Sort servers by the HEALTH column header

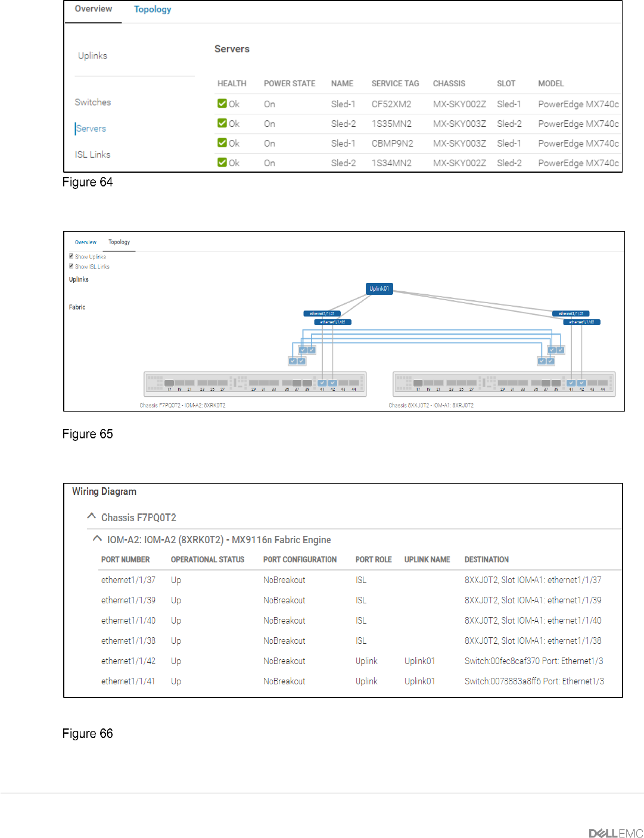(x=232, y=83)
